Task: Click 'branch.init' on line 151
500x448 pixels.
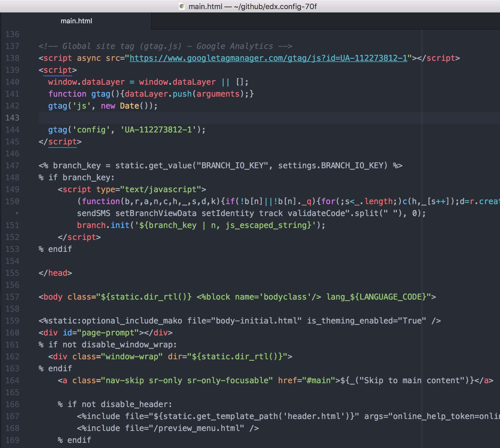Action: 103,225
